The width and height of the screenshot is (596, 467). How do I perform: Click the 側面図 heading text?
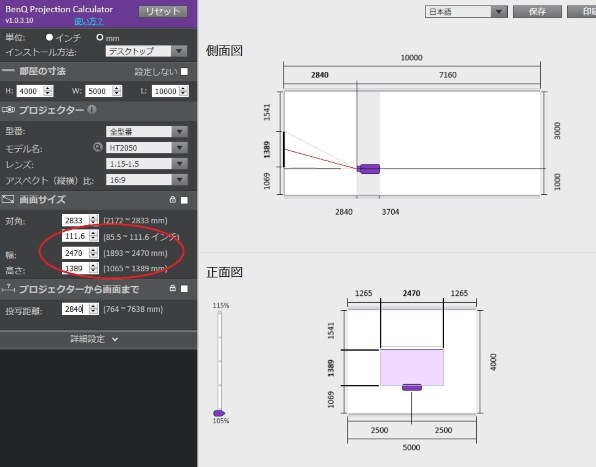point(224,51)
